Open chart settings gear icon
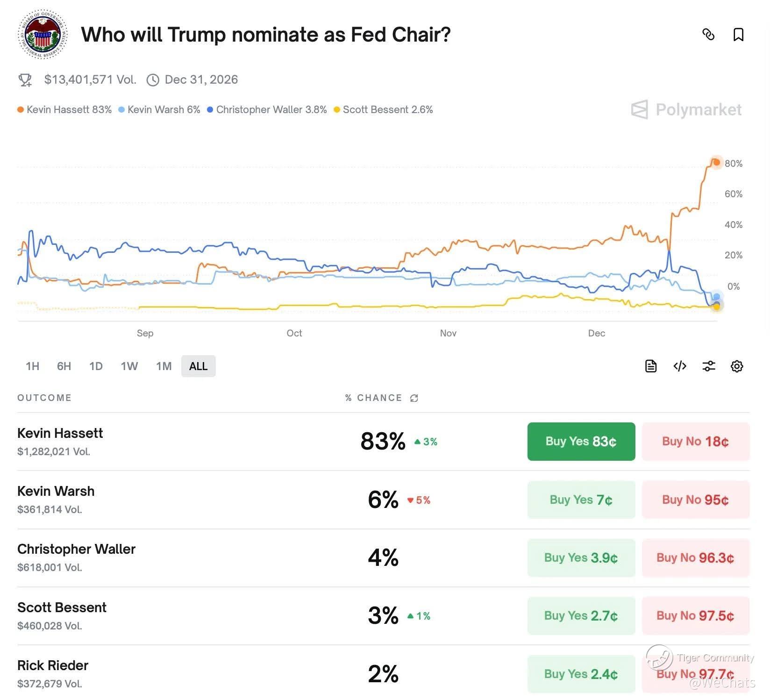The height and width of the screenshot is (700, 770). coord(737,366)
